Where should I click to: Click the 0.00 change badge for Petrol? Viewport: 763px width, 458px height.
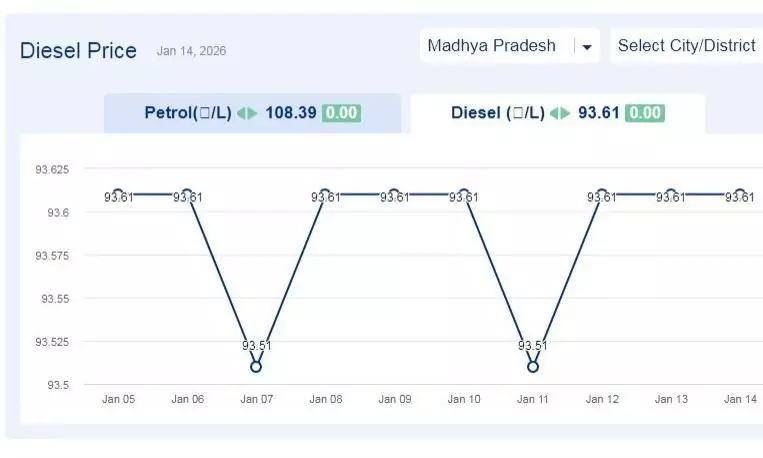coord(341,113)
